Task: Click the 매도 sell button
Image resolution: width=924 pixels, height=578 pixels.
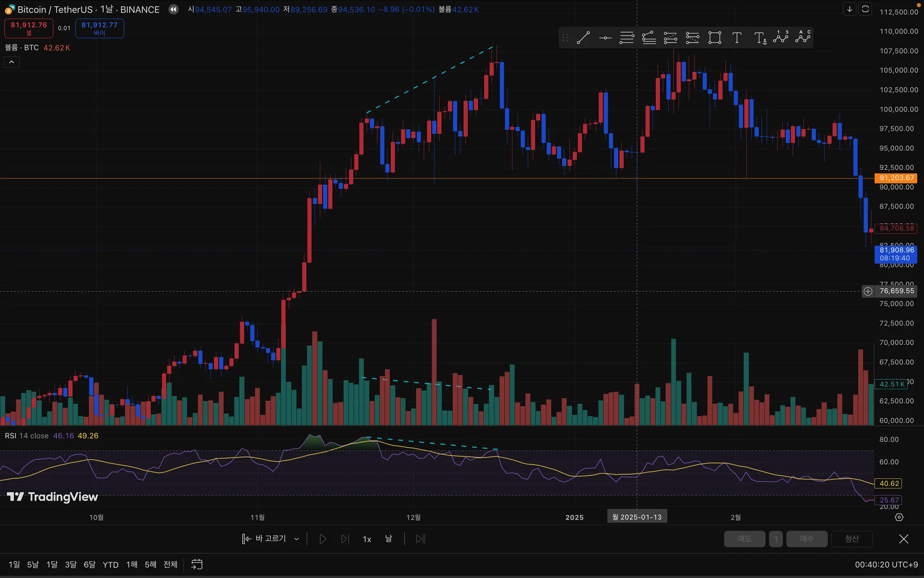Action: (744, 539)
